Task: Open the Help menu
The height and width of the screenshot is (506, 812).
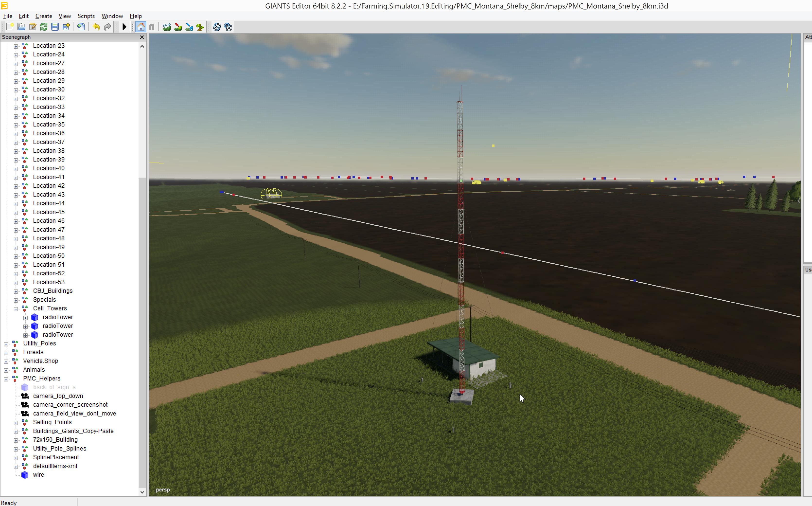Action: tap(135, 16)
